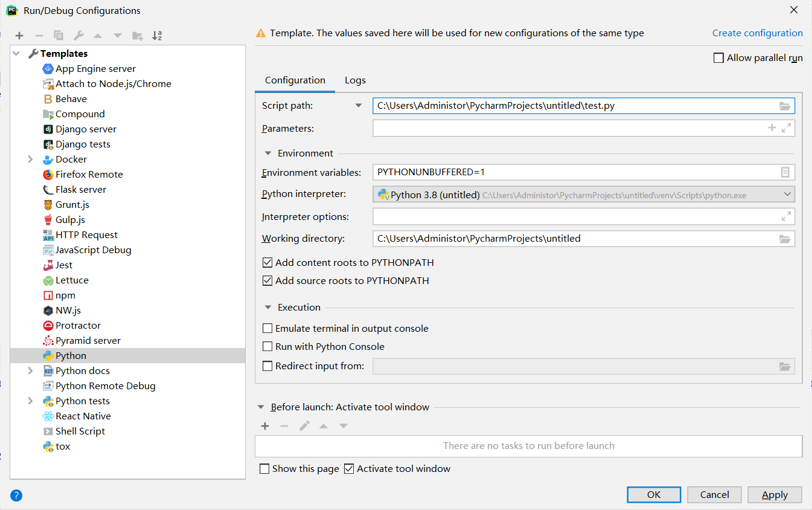Expand the Interpreter options field
Viewport: 812px width, 510px height.
pos(786,216)
